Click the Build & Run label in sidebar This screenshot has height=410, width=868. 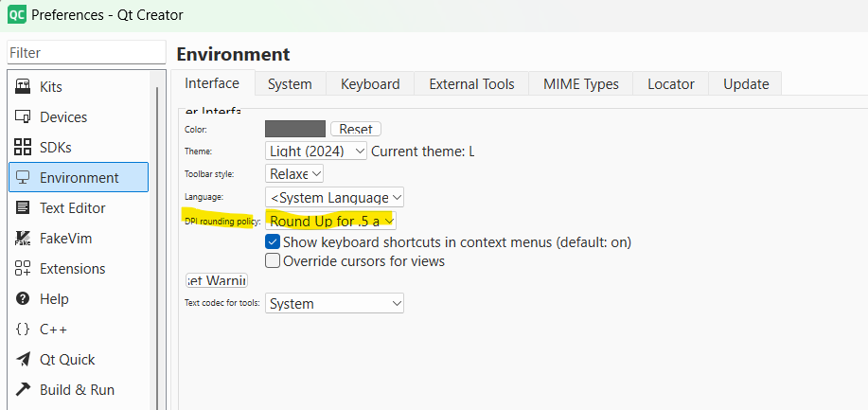click(x=77, y=389)
